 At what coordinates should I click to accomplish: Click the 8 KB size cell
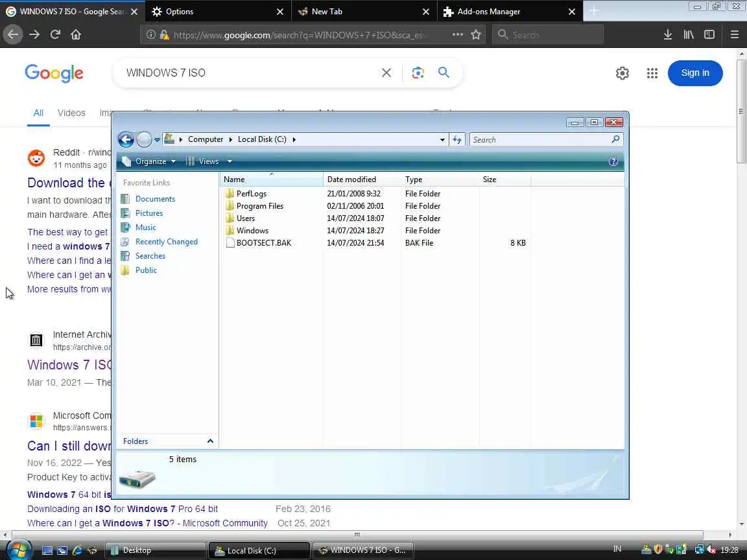tap(518, 243)
